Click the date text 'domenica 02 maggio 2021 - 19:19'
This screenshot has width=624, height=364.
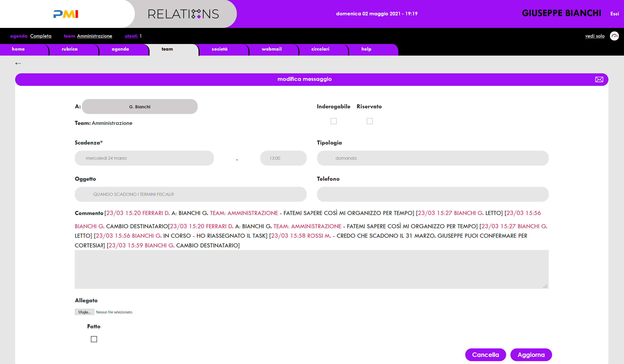[377, 14]
